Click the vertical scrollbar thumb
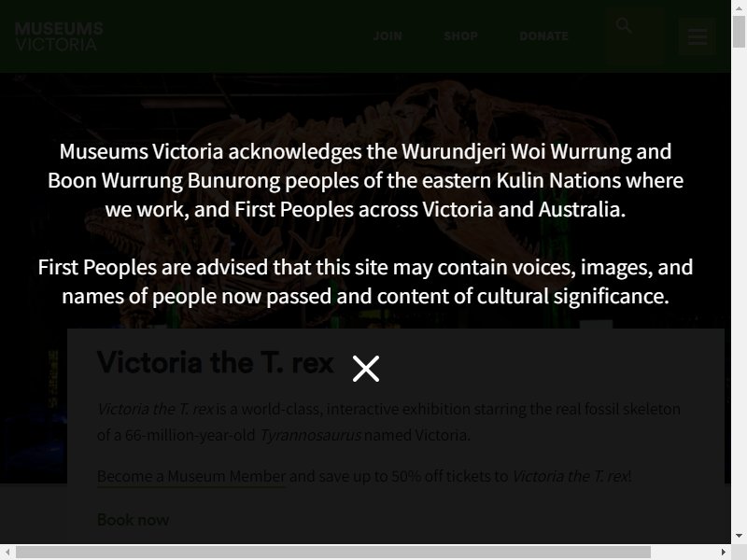 [x=739, y=32]
